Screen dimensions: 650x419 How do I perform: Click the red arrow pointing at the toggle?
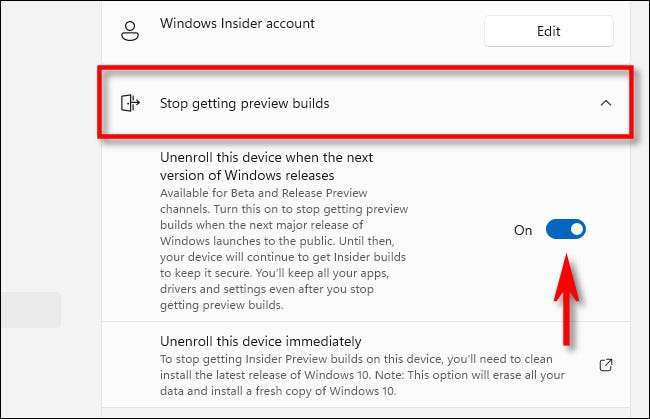(566, 300)
